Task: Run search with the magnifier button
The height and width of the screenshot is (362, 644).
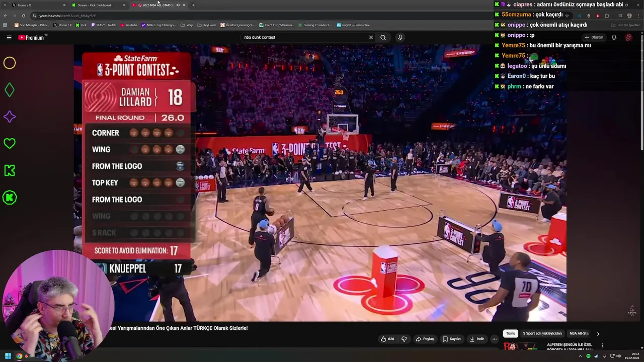Action: tap(383, 37)
